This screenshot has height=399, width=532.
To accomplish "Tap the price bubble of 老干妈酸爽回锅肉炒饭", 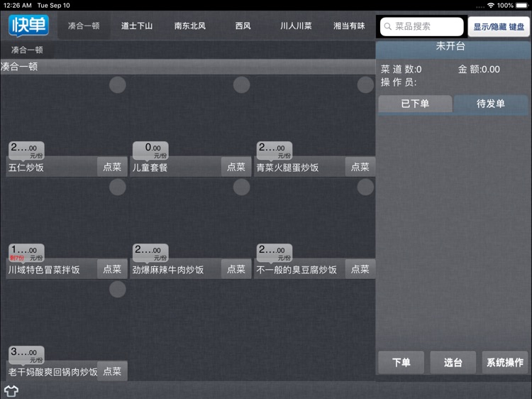I will [x=26, y=355].
